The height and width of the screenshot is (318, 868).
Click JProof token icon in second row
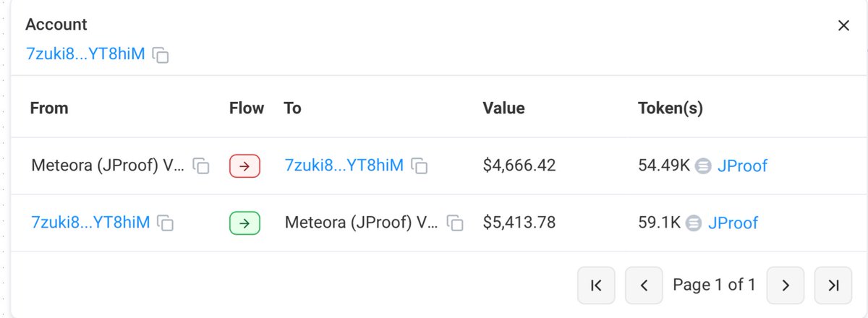[x=693, y=223]
